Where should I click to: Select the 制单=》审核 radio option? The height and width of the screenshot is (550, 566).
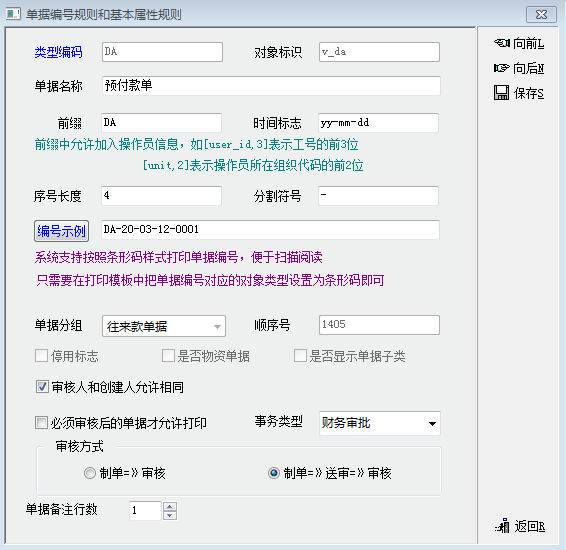(90, 473)
